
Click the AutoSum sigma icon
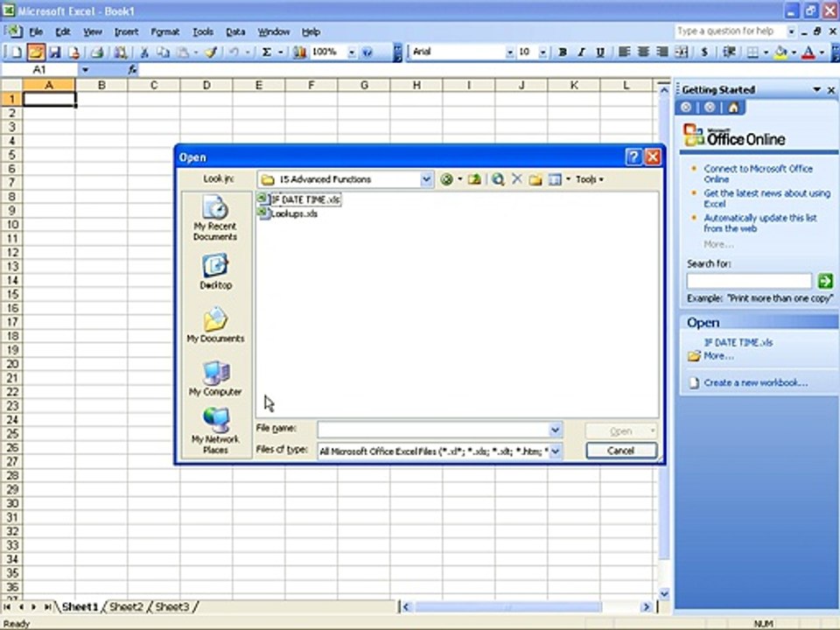pyautogui.click(x=266, y=52)
